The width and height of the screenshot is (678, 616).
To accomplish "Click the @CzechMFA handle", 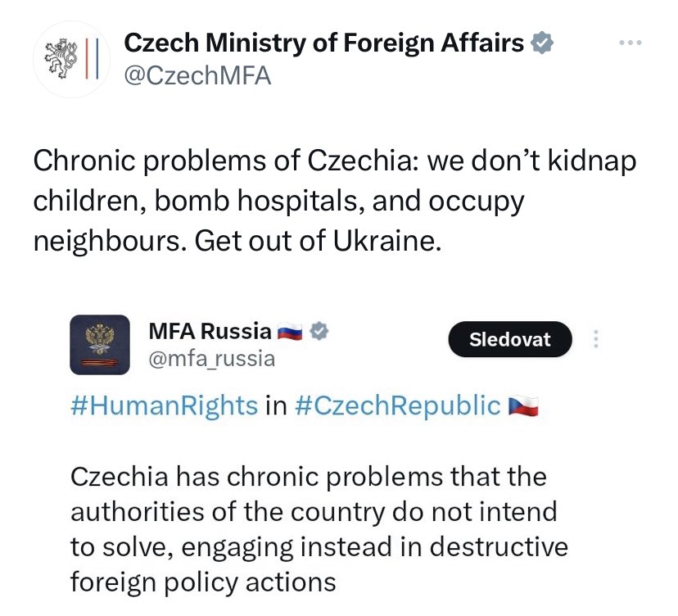I will pyautogui.click(x=197, y=75).
